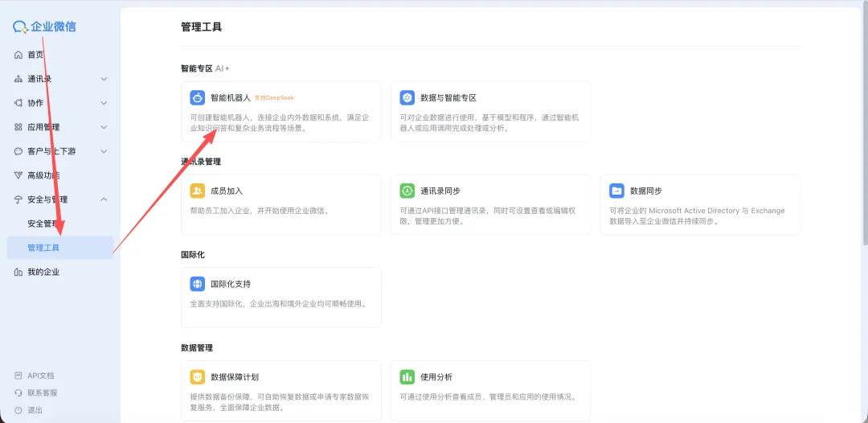Image resolution: width=868 pixels, height=423 pixels.
Task: Click the 联系客服 link
Action: 43,393
